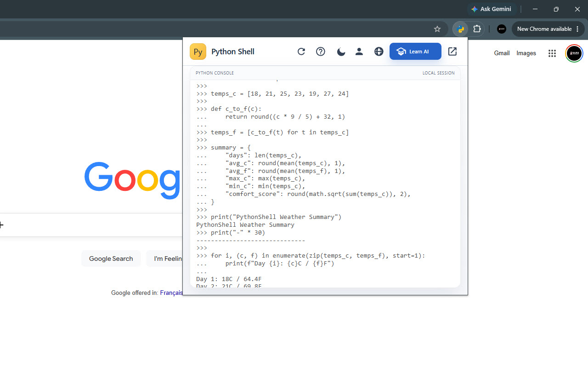Click the plus icon in search box
The image size is (588, 368).
[x=1, y=225]
